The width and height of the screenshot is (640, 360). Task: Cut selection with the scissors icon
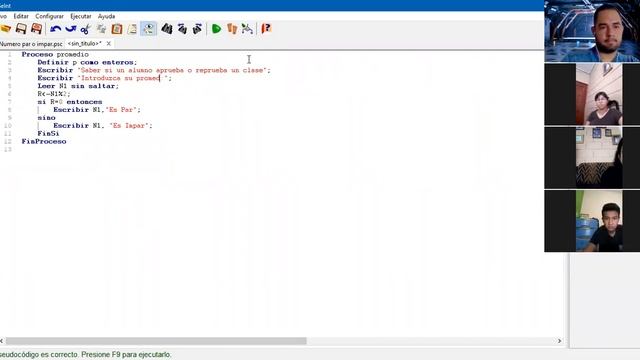(85, 29)
